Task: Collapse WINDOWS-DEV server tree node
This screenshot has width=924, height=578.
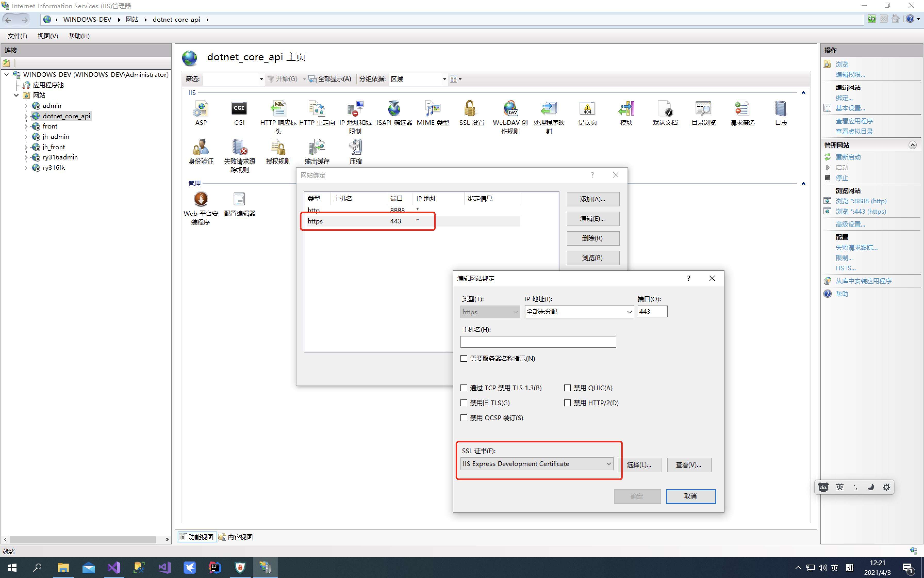Action: click(x=6, y=75)
